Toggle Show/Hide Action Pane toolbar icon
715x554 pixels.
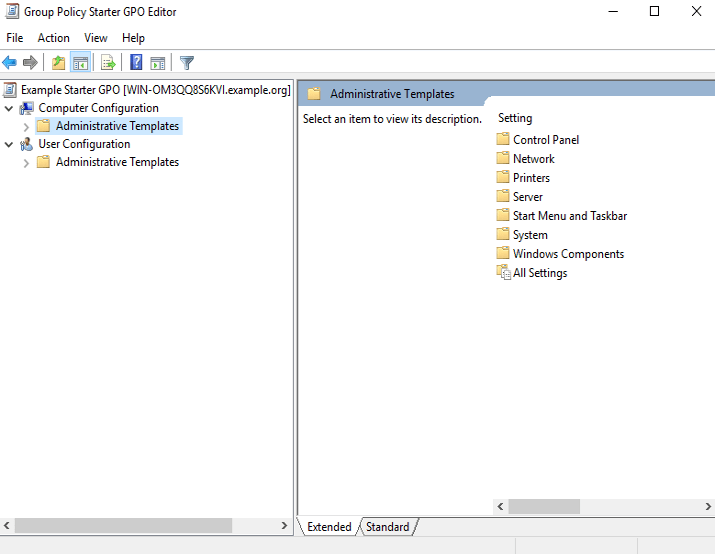(158, 62)
